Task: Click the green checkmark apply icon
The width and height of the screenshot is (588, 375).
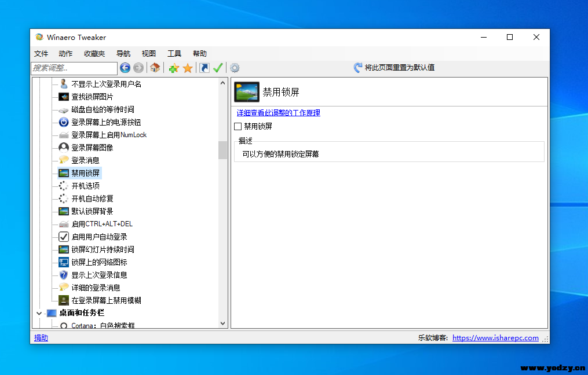Action: click(218, 68)
